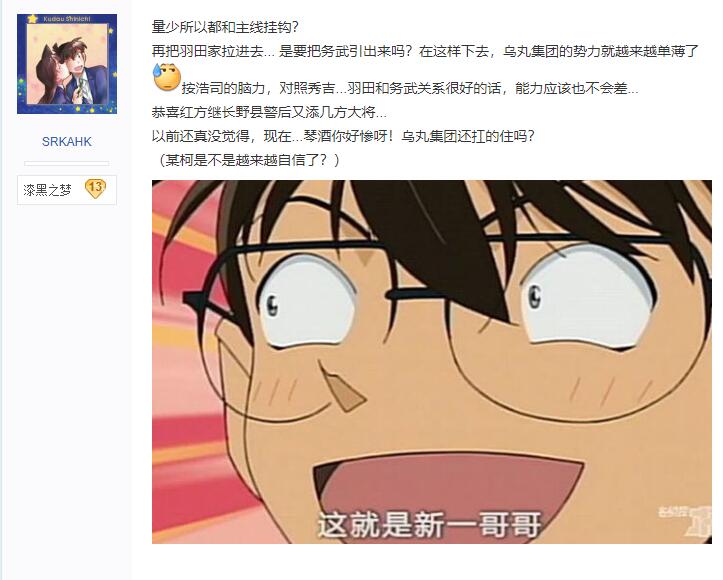Click the line starting with 以前还真没觉得
This screenshot has height=580, width=723.
pos(343,136)
